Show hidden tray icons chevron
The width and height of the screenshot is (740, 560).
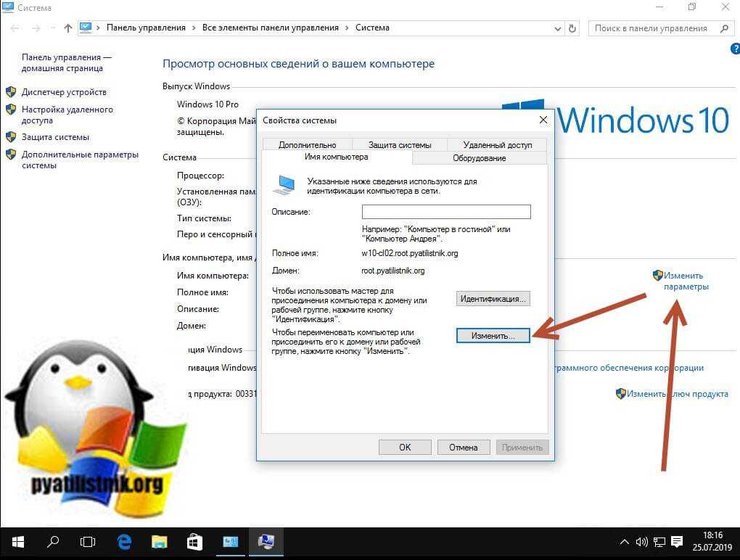pos(625,542)
